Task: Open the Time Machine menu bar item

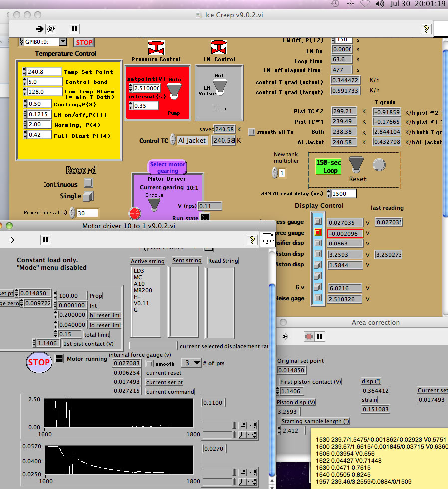Action: (335, 4)
